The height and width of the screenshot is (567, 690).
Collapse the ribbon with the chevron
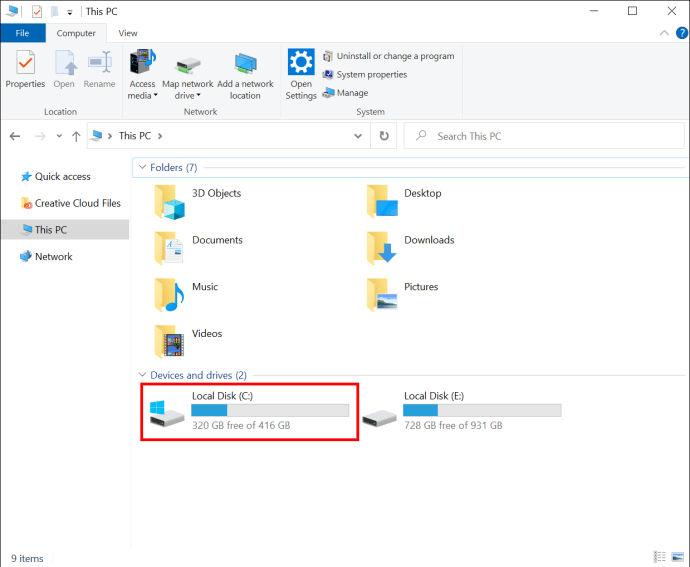click(664, 33)
